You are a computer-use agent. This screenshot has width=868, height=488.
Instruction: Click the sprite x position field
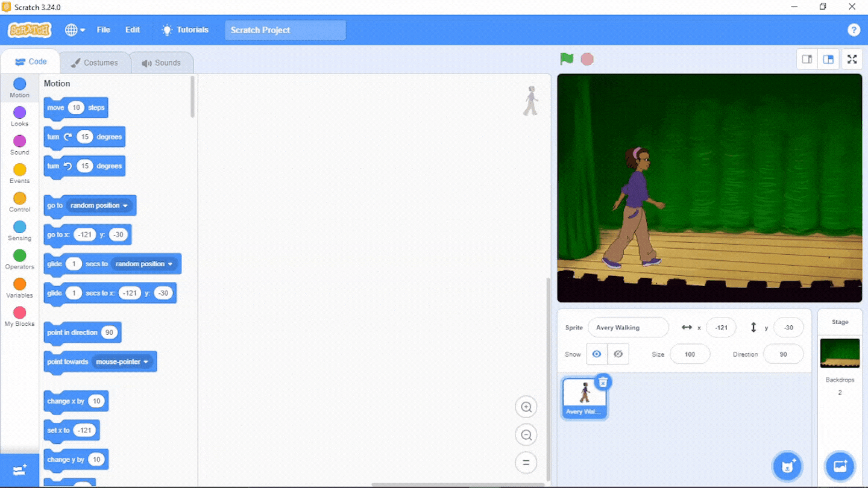[721, 328]
